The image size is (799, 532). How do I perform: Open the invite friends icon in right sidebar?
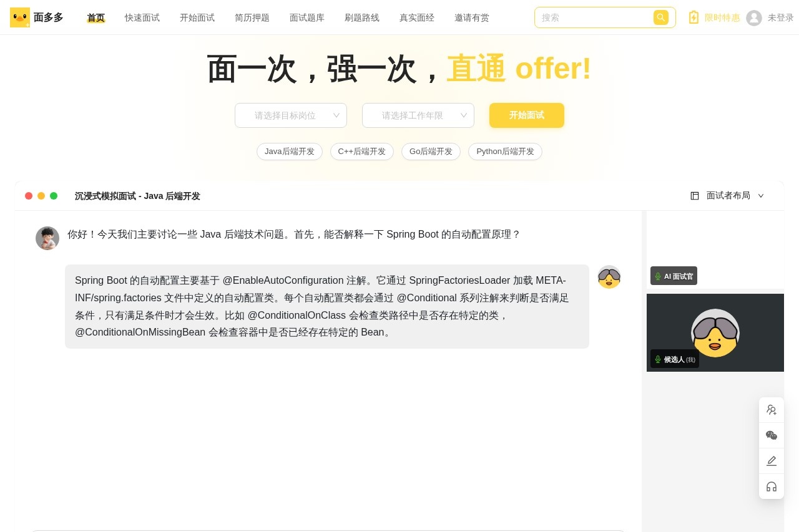coord(772,410)
